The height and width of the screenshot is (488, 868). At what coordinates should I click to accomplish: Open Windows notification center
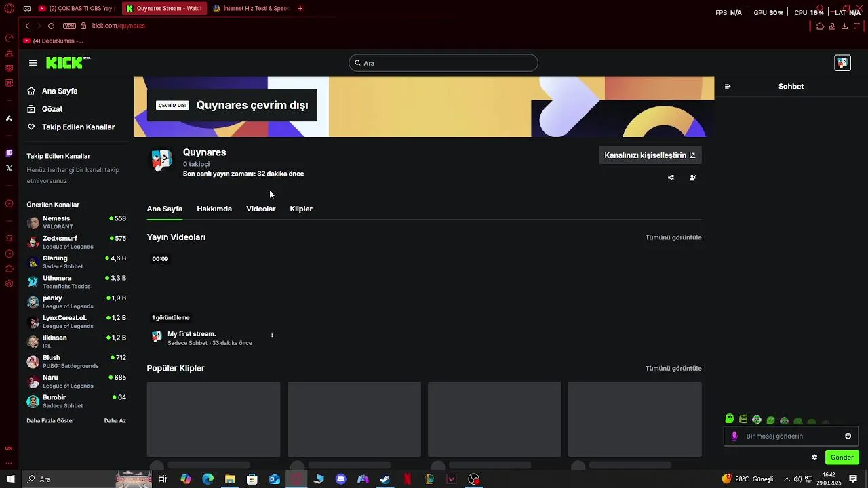[853, 479]
